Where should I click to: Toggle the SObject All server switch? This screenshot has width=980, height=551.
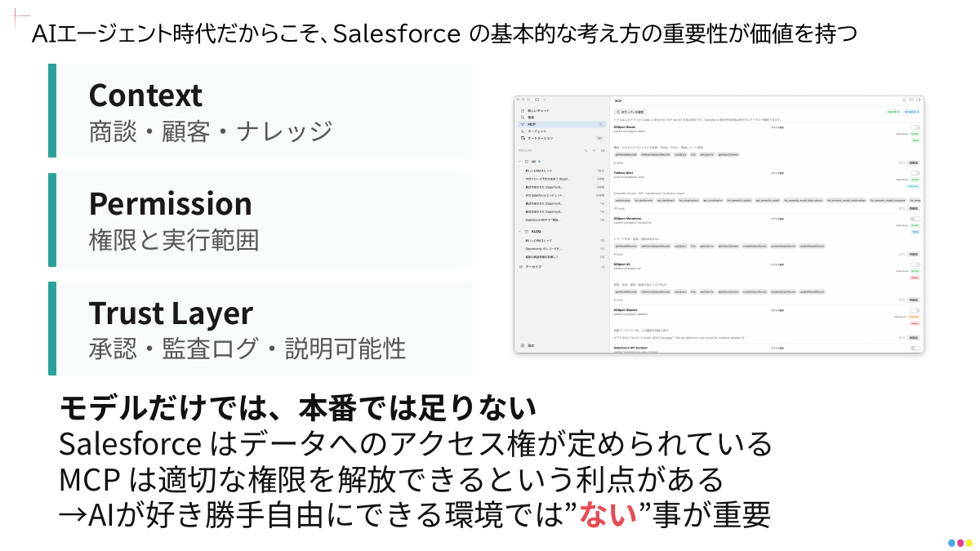(x=915, y=264)
